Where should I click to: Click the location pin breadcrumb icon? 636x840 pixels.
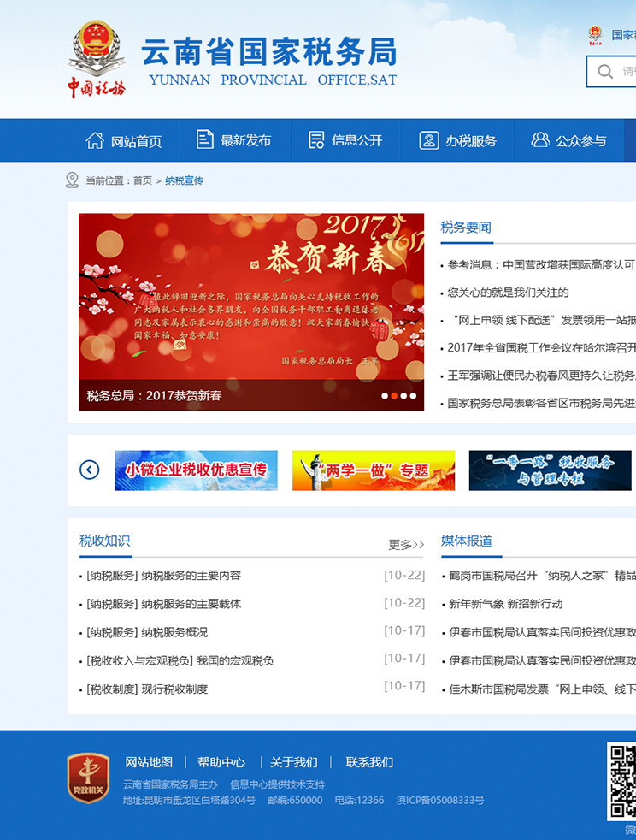click(x=73, y=180)
